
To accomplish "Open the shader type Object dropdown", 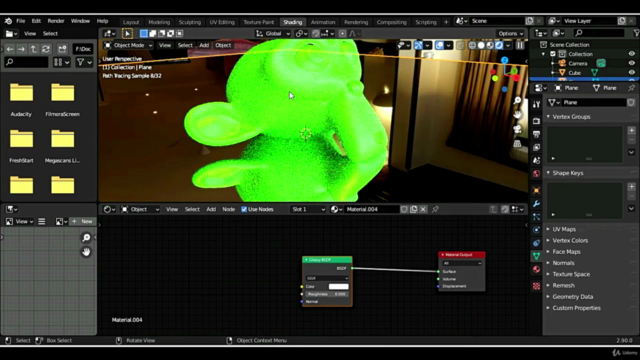I will (140, 209).
